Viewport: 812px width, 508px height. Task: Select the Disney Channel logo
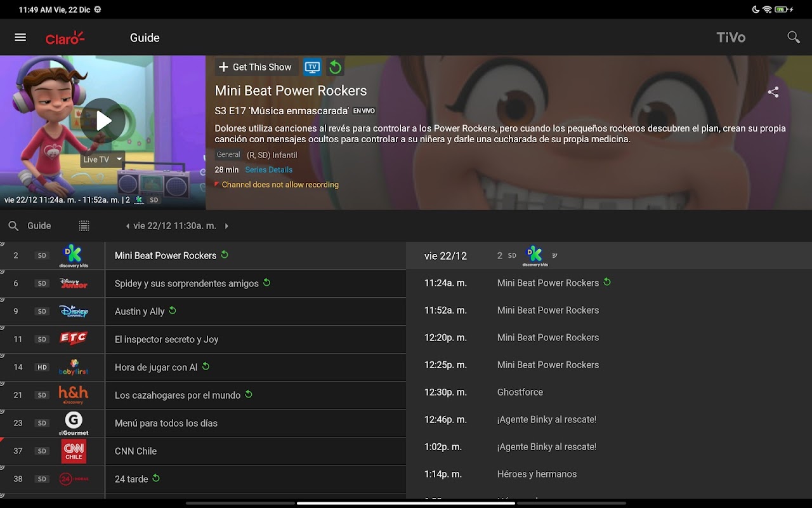tap(74, 311)
